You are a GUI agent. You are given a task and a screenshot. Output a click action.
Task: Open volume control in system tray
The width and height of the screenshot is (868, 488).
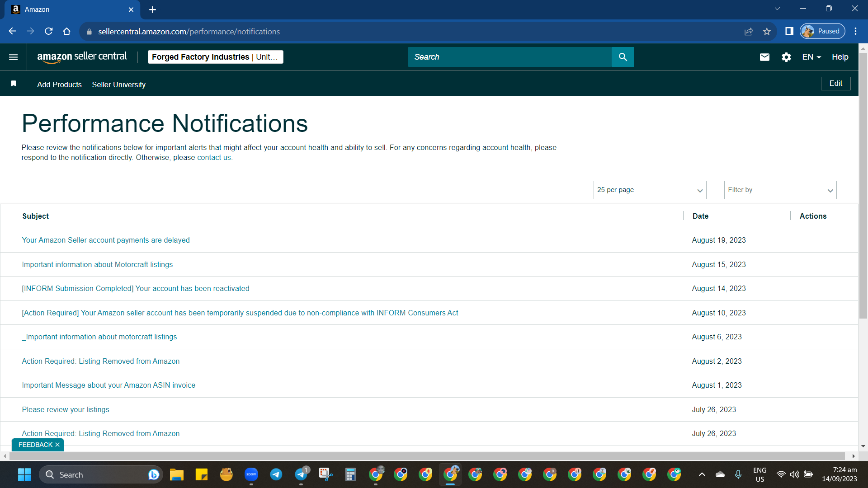(794, 474)
